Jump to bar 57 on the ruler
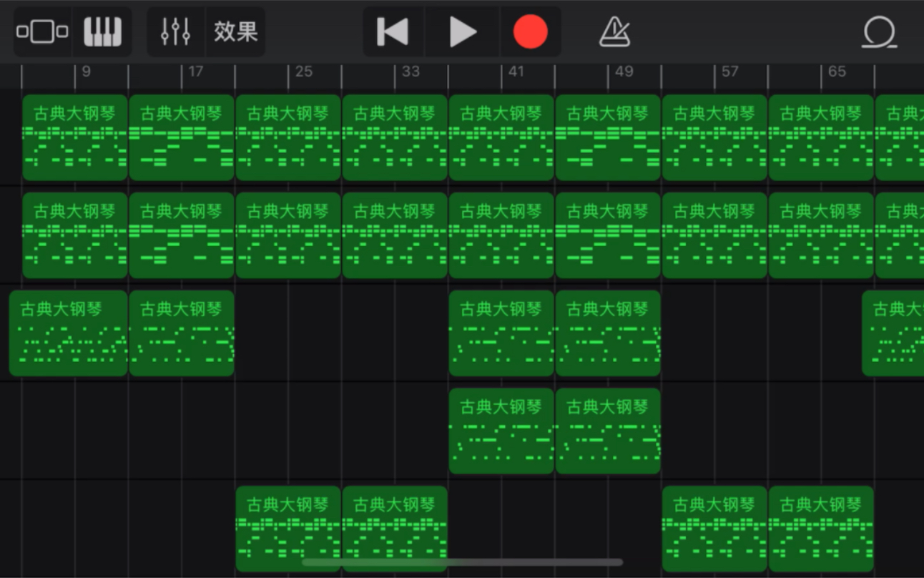The width and height of the screenshot is (924, 578). point(729,72)
